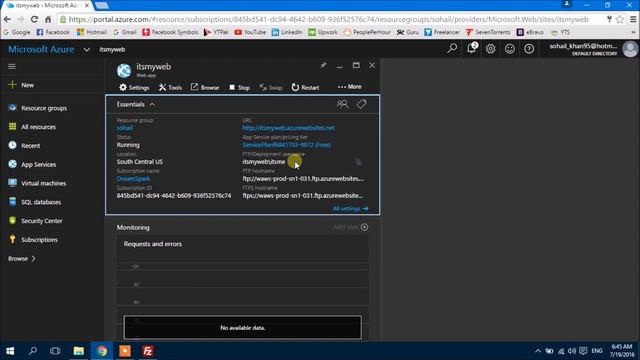Image resolution: width=640 pixels, height=360 pixels.
Task: Open the portal search magnifier icon
Action: click(452, 49)
